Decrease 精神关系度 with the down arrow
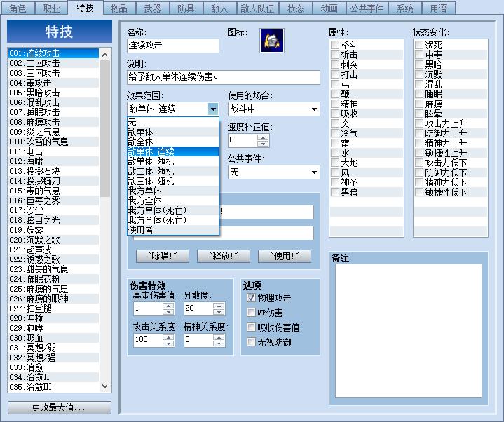 click(219, 343)
